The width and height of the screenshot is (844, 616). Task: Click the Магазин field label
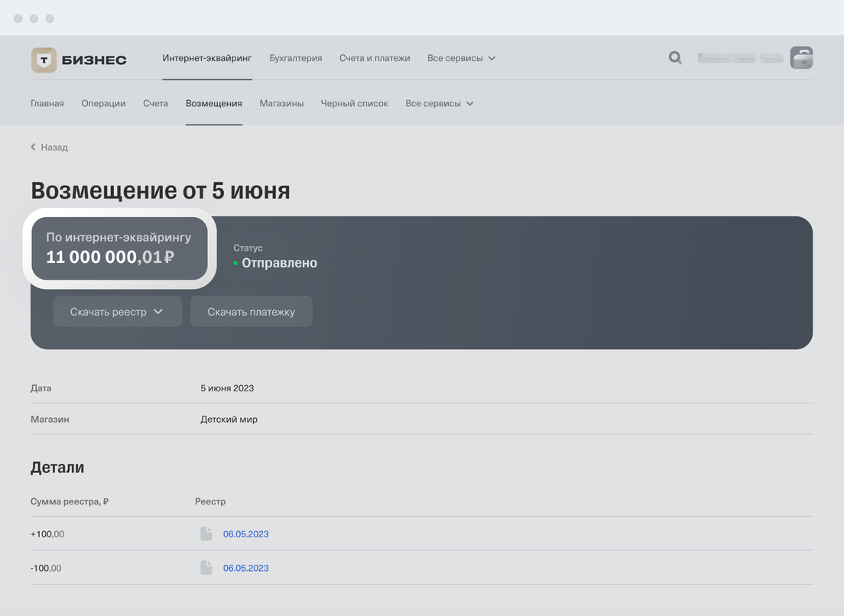[x=50, y=419]
